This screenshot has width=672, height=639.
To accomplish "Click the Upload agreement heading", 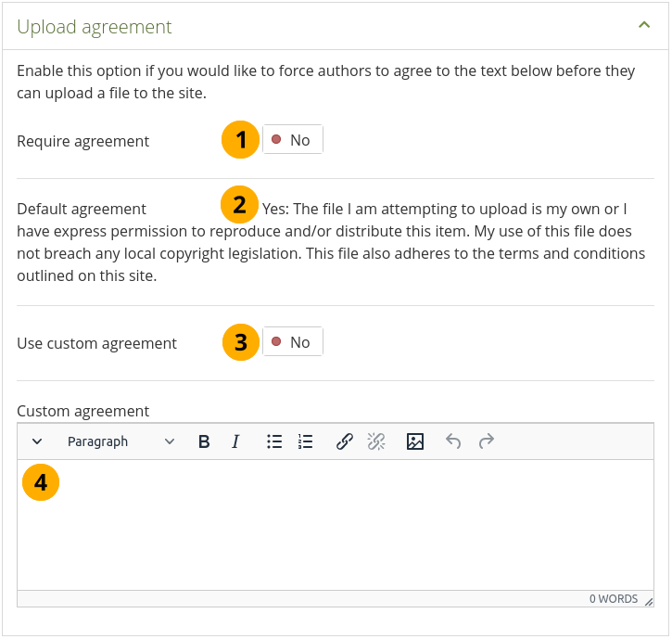I will 95,27.
